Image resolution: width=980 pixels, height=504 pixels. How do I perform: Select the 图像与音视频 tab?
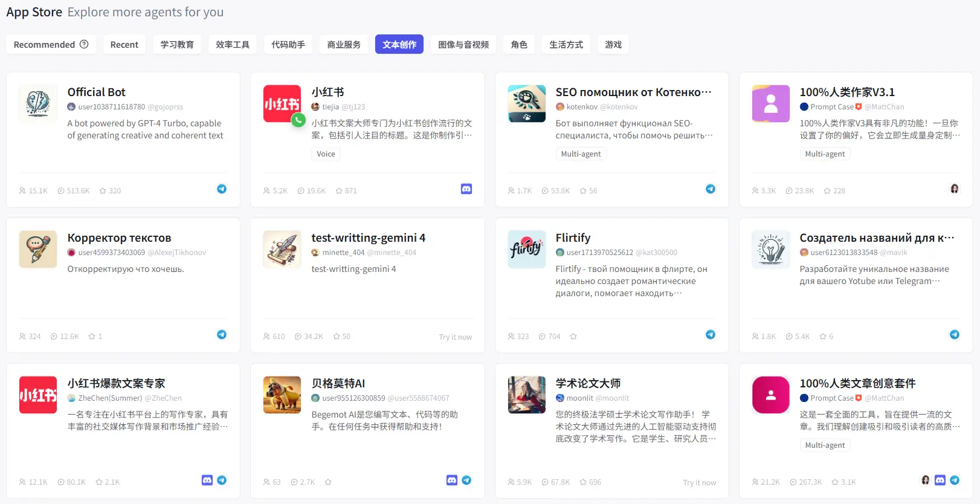point(463,45)
